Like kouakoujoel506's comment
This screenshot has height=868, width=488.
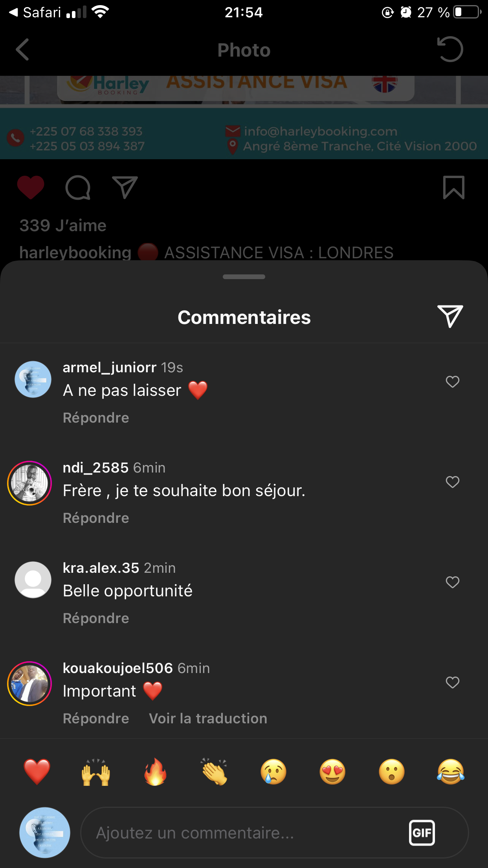click(453, 682)
